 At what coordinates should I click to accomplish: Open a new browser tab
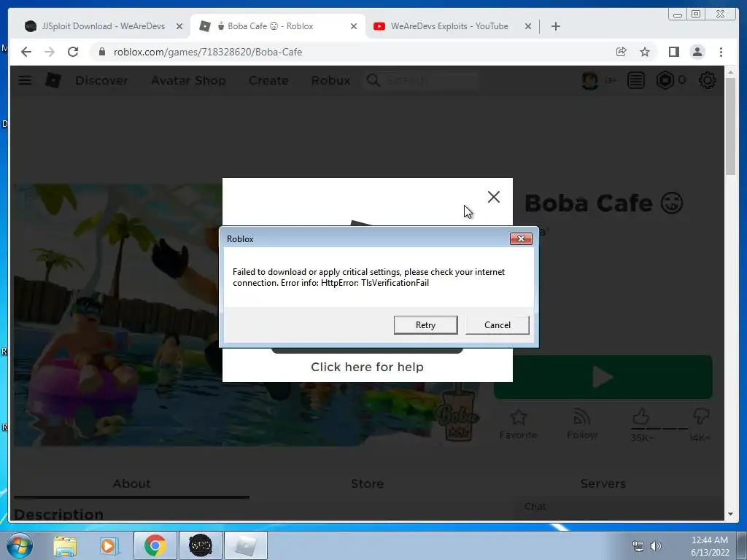tap(555, 26)
